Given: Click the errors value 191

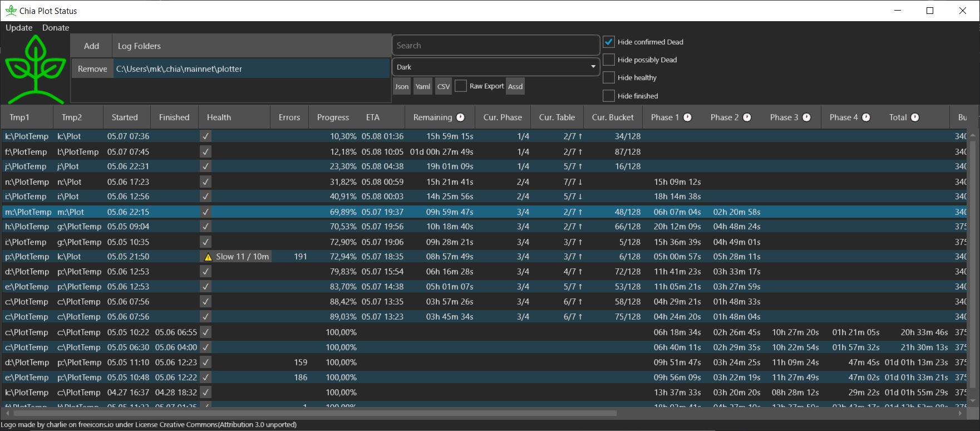Looking at the screenshot, I should pyautogui.click(x=301, y=257).
